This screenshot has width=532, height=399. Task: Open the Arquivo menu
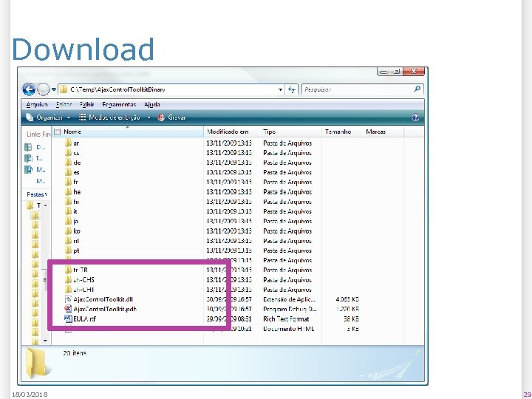[37, 104]
